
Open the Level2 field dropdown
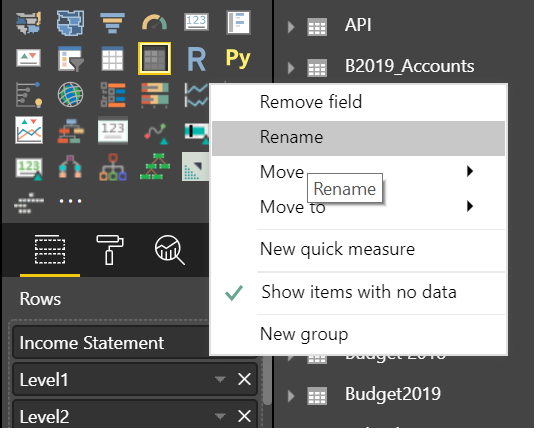220,416
